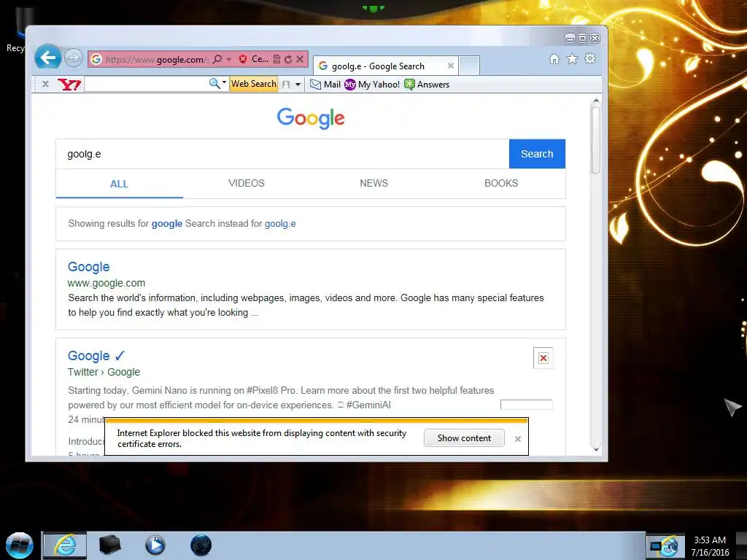Go to the home page icon
The height and width of the screenshot is (560, 747).
click(x=554, y=58)
